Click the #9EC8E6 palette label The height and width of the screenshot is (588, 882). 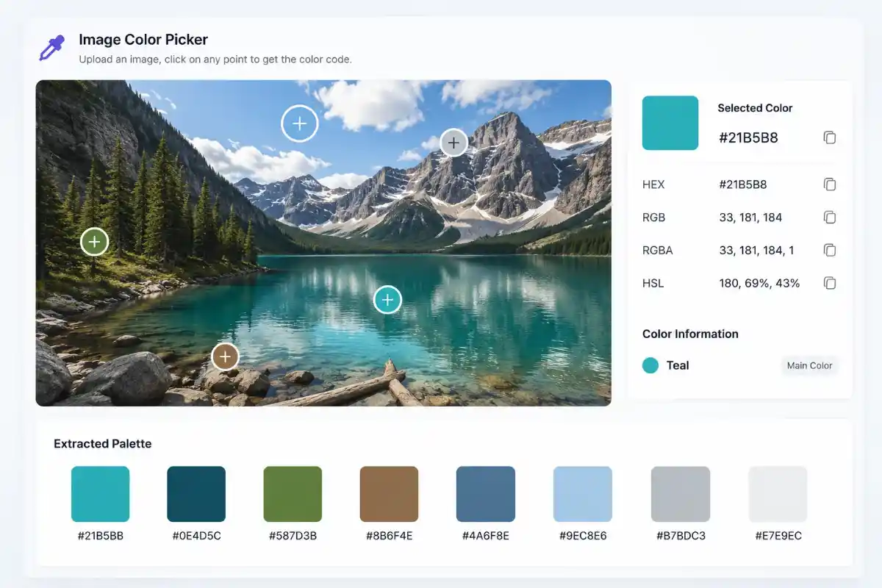[583, 536]
